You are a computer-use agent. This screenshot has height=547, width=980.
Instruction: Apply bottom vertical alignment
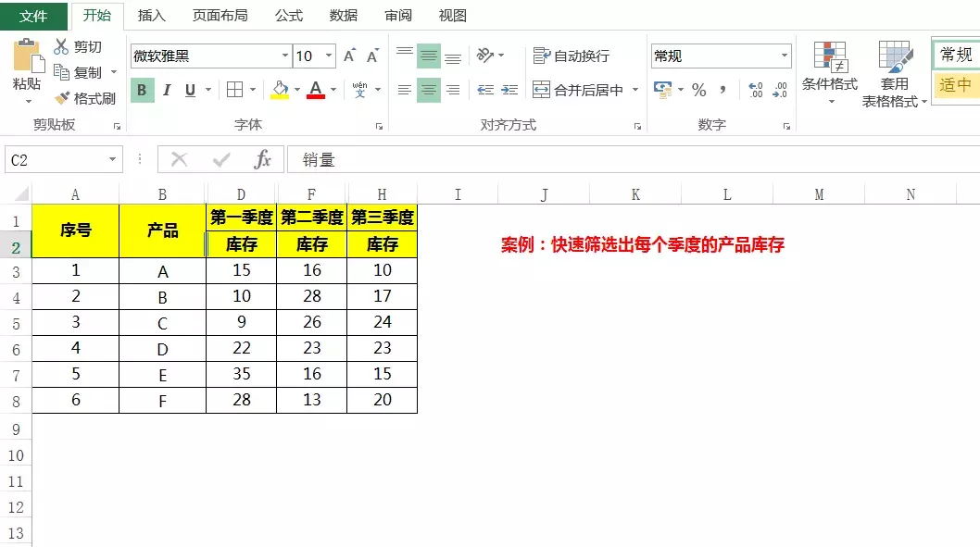[x=453, y=56]
